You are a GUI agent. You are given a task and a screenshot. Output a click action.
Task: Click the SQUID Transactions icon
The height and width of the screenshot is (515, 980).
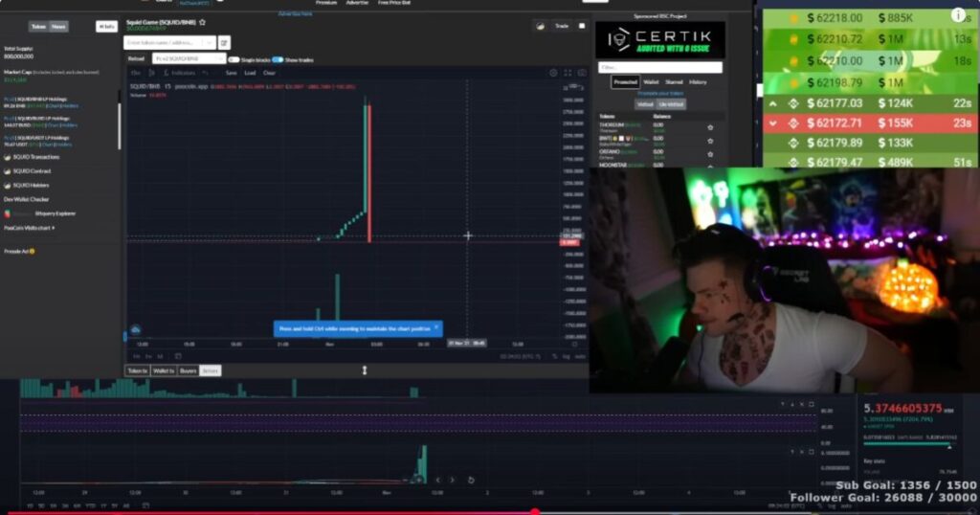[x=7, y=157]
